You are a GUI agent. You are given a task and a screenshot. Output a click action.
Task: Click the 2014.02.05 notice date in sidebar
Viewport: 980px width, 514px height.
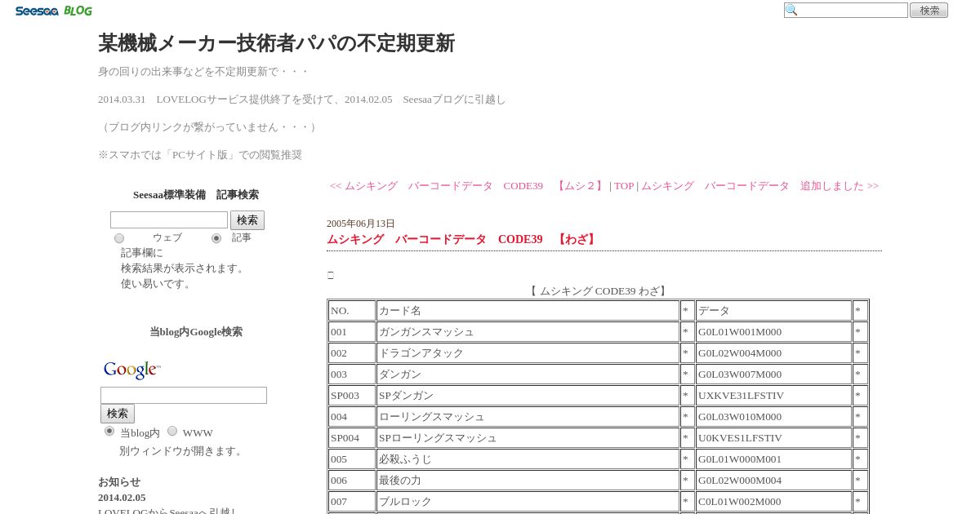point(122,498)
